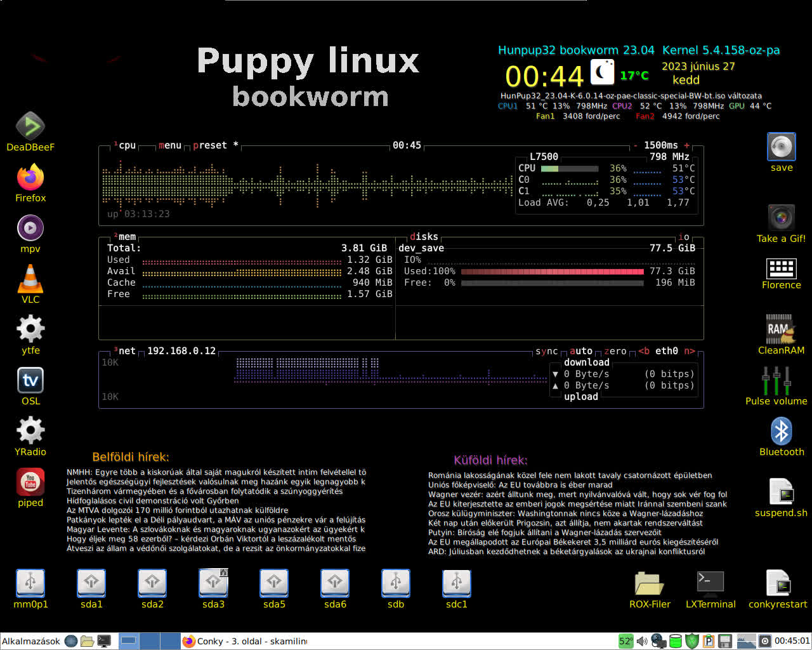Open the Alkalmazások applications menu
812x650 pixels.
pyautogui.click(x=30, y=641)
